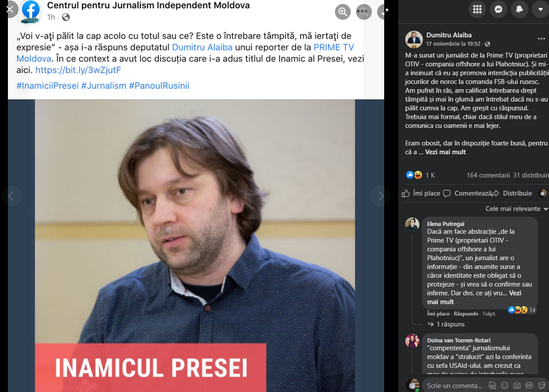Open Cele mai relevante sort dropdown
Viewport: 549px width, 392px height.
tap(517, 209)
